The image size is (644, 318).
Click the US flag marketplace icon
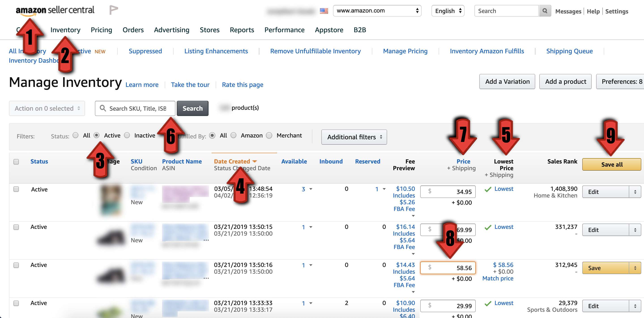(x=324, y=11)
